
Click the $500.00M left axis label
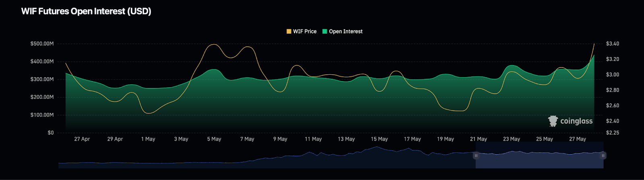click(x=42, y=43)
